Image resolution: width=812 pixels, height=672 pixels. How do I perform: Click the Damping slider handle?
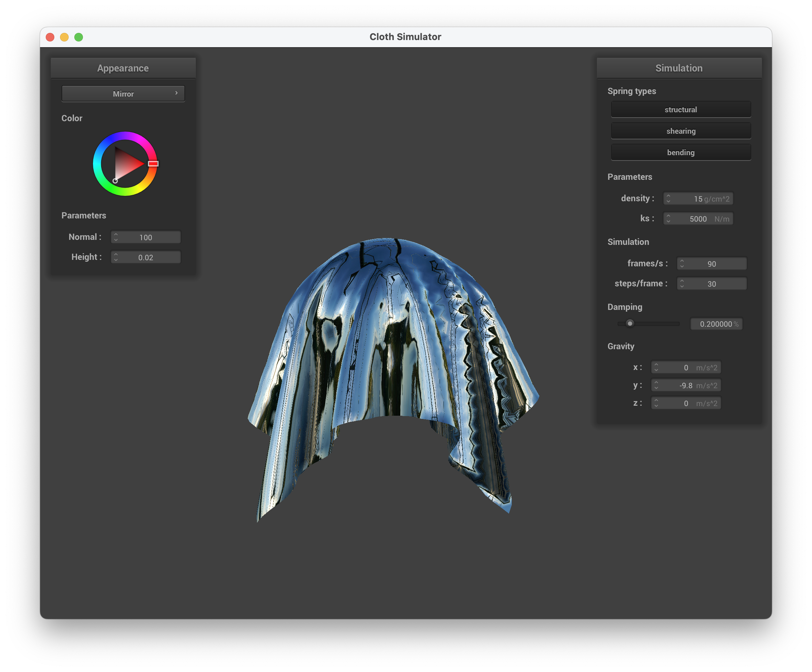(x=630, y=323)
